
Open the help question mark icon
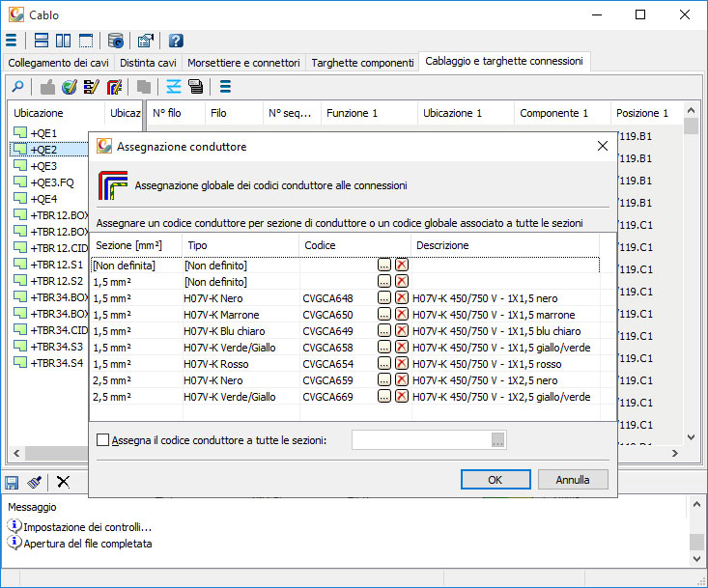click(176, 41)
